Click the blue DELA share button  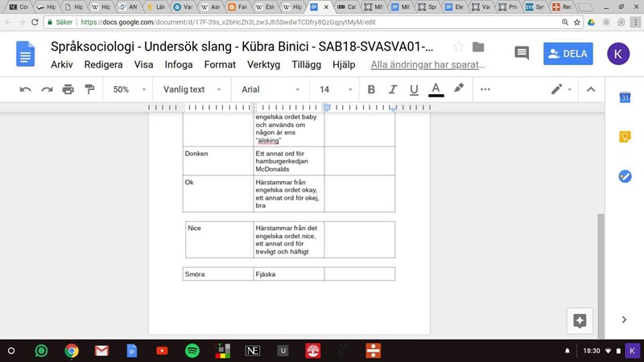[568, 54]
